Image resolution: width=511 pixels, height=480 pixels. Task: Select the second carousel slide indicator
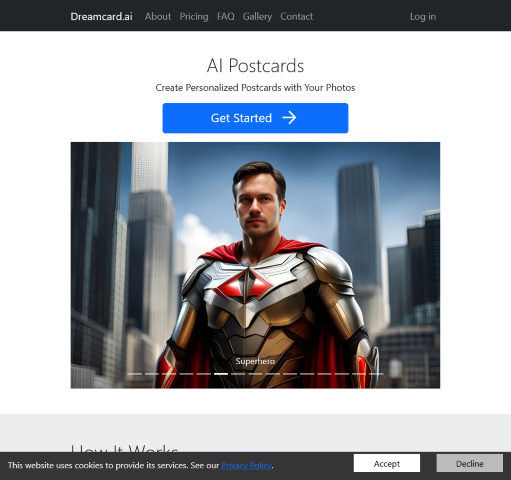coord(152,374)
